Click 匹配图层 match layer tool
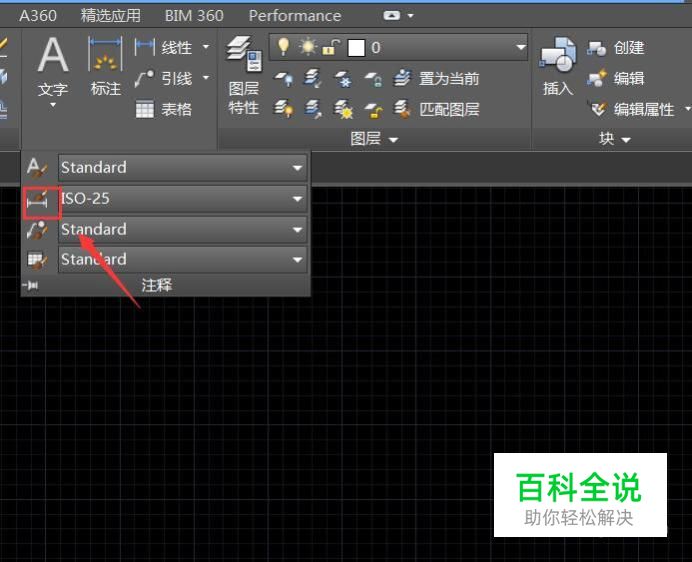 click(436, 109)
